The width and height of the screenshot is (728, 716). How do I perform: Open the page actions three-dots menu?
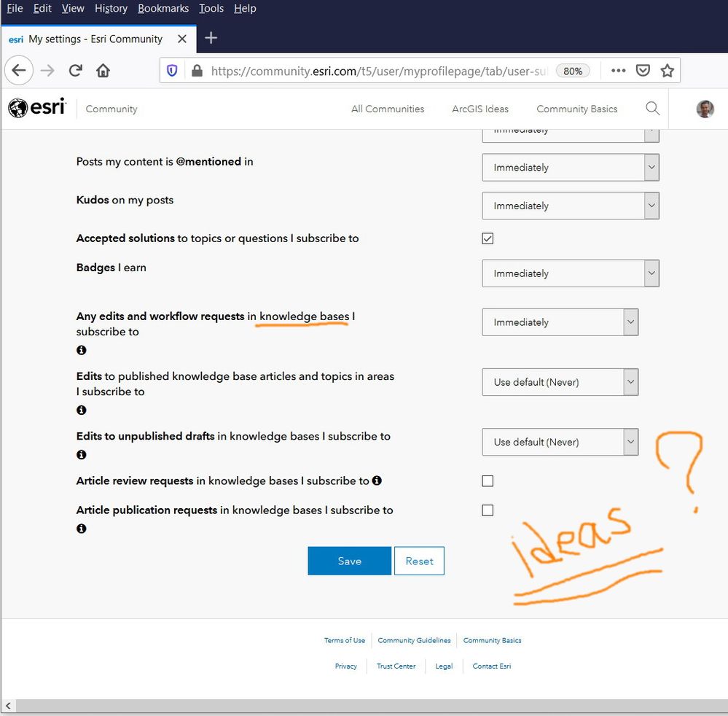tap(618, 71)
